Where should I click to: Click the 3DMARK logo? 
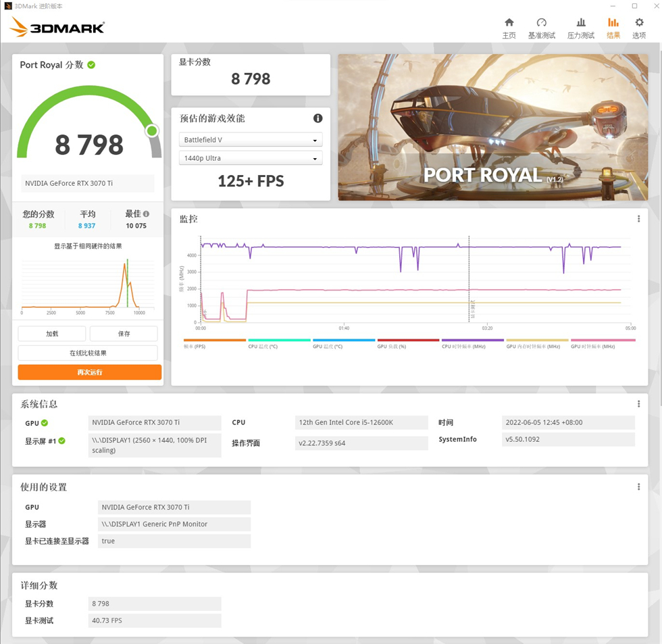pyautogui.click(x=57, y=27)
